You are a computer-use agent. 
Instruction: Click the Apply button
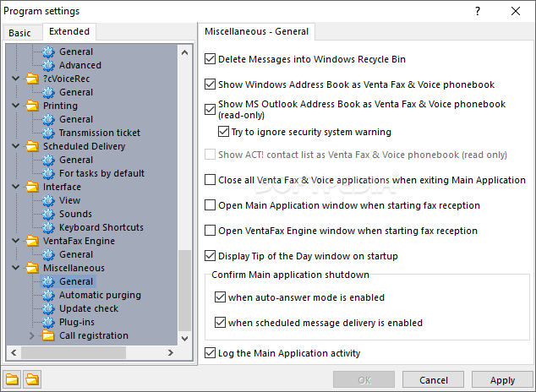[502, 380]
